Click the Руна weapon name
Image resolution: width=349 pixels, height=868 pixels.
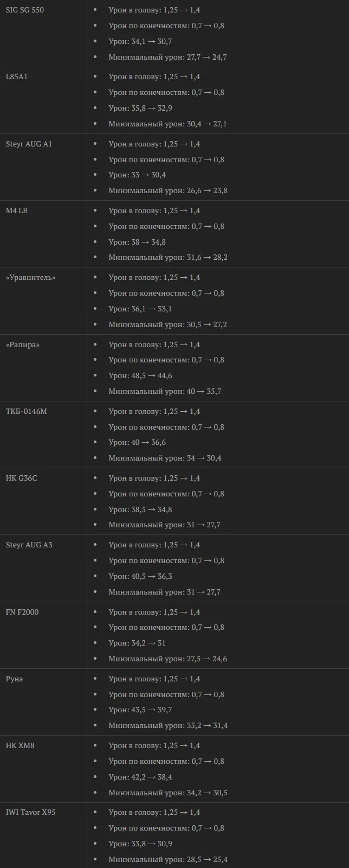[15, 679]
